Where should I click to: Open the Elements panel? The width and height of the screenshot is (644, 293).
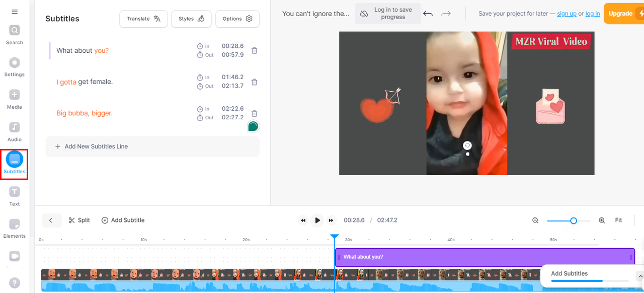tap(15, 229)
